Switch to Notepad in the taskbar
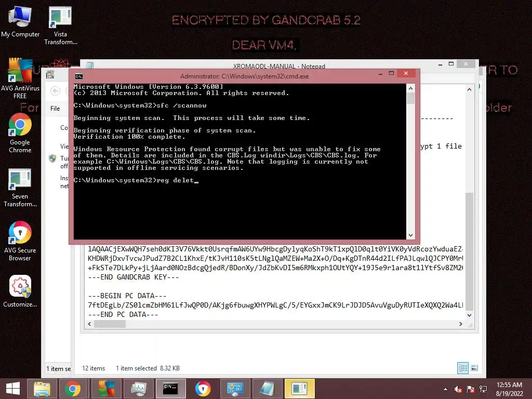The image size is (532, 399). click(267, 389)
